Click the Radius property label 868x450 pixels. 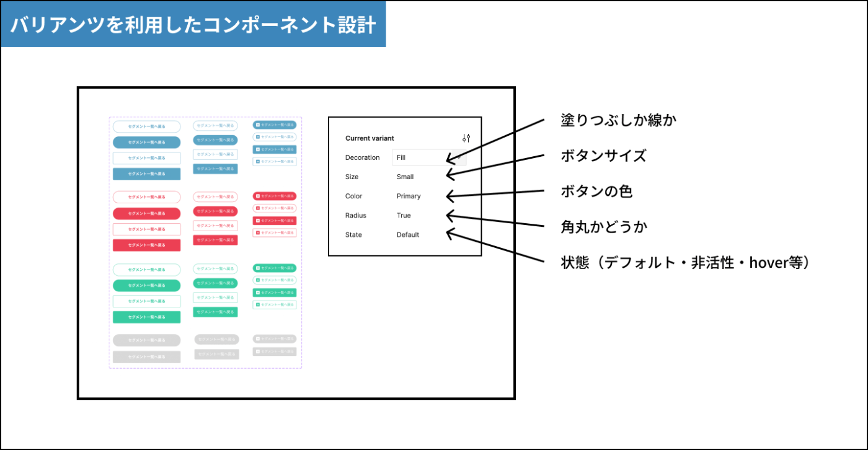click(355, 215)
